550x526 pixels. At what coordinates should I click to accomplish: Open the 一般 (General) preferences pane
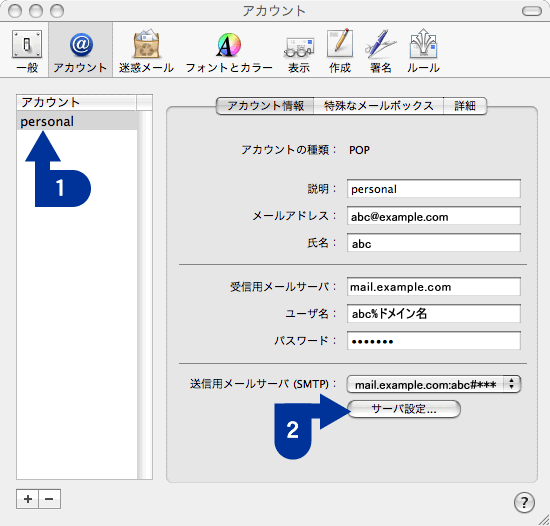27,50
